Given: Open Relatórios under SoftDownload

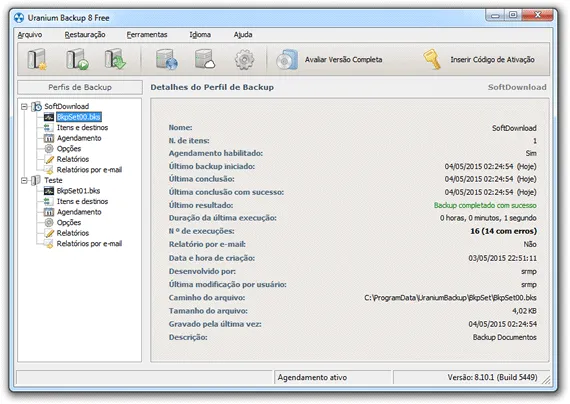Looking at the screenshot, I should pyautogui.click(x=73, y=159).
